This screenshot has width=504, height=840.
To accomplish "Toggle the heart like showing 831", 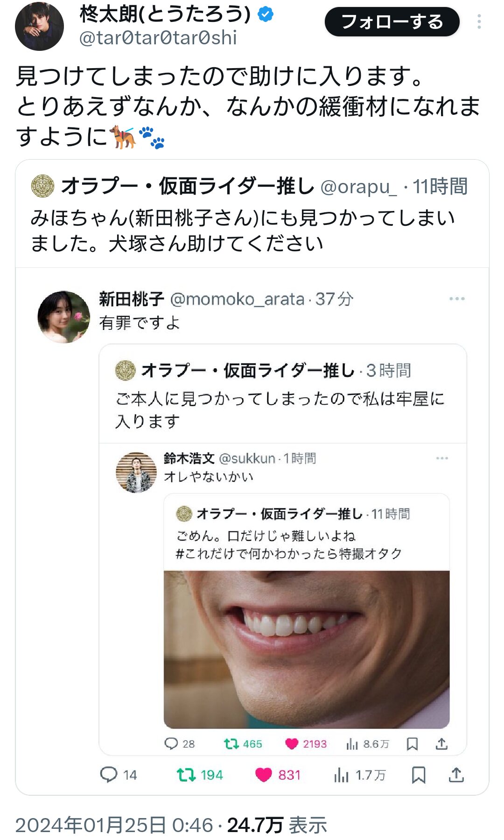I will [x=264, y=775].
